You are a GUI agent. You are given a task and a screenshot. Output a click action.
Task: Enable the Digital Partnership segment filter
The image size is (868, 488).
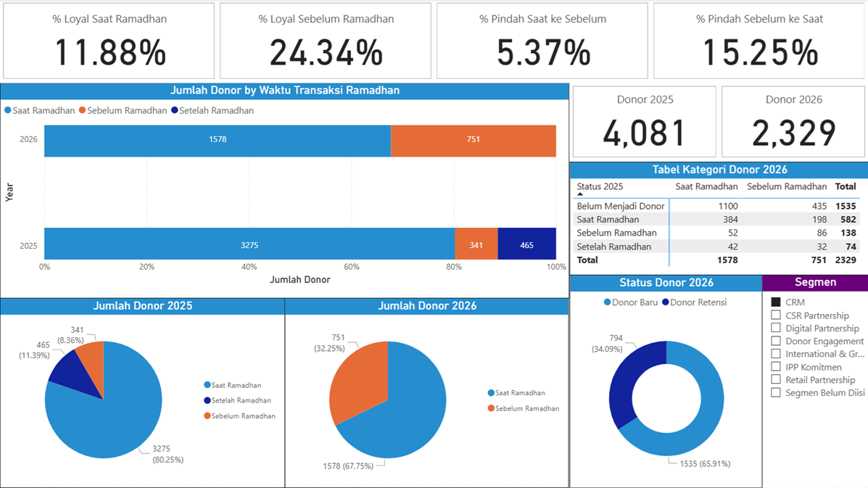point(776,328)
